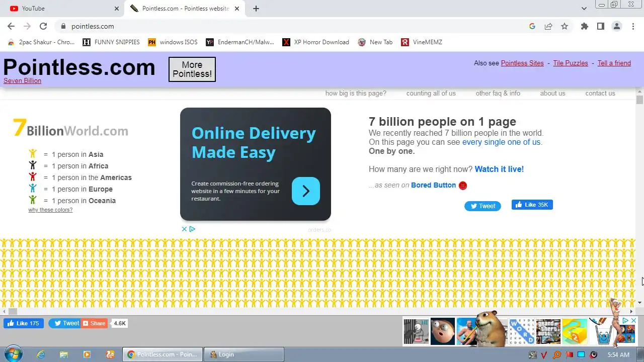Close the Pointless.com tab

[237, 9]
